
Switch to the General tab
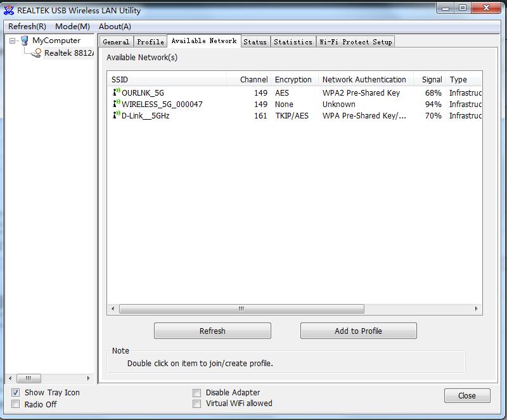[116, 42]
